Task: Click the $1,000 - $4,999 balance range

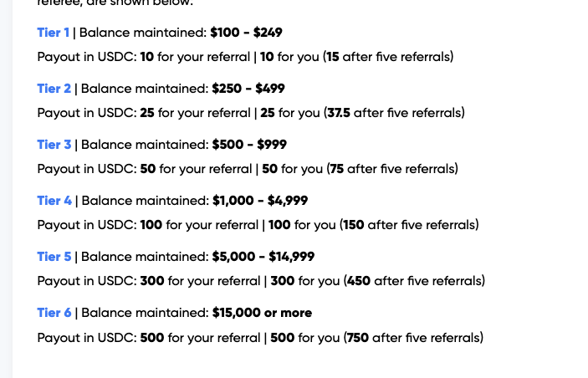Action: [x=260, y=201]
